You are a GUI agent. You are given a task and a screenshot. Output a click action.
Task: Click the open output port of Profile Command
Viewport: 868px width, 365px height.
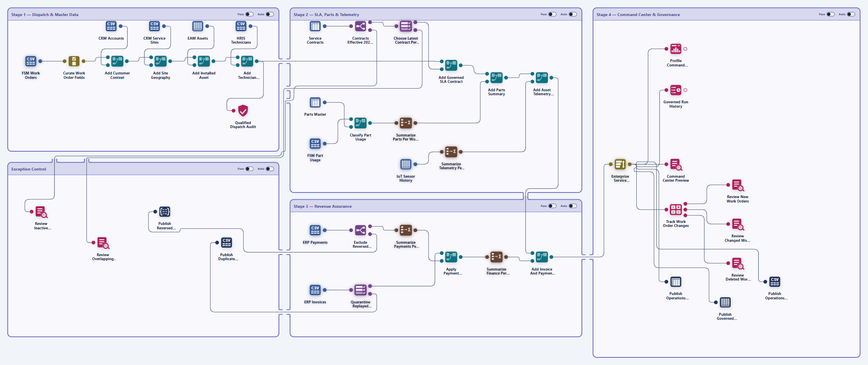point(686,49)
